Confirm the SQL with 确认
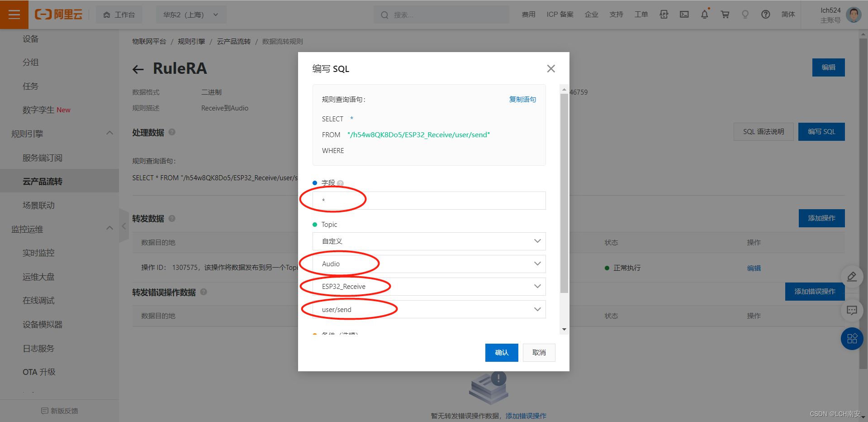Screen dimensions: 868x422 click(502, 353)
